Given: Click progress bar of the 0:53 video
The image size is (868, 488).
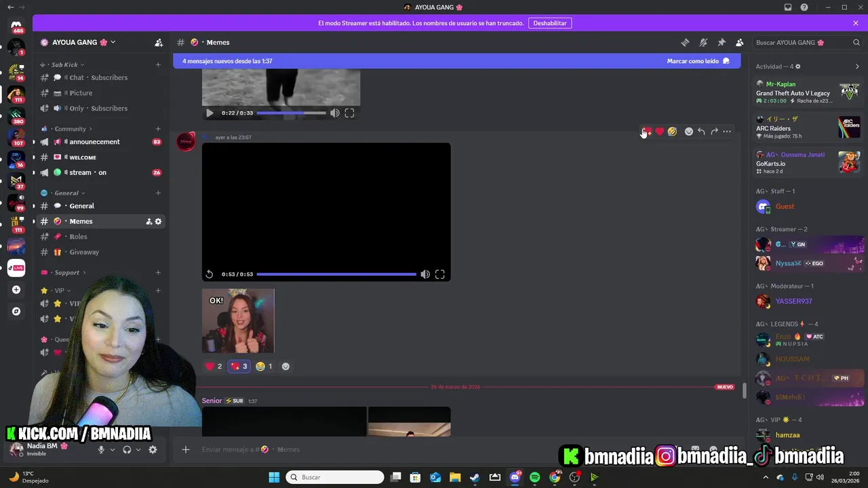Looking at the screenshot, I should click(x=336, y=274).
